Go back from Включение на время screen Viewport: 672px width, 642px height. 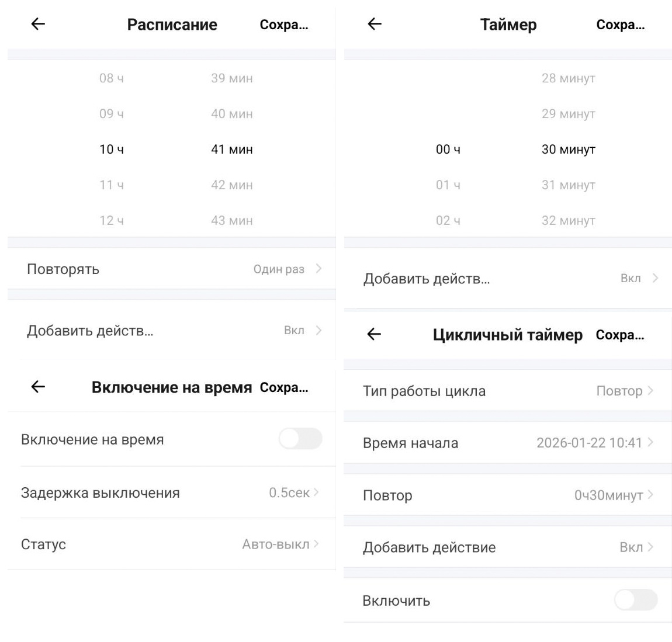[38, 387]
